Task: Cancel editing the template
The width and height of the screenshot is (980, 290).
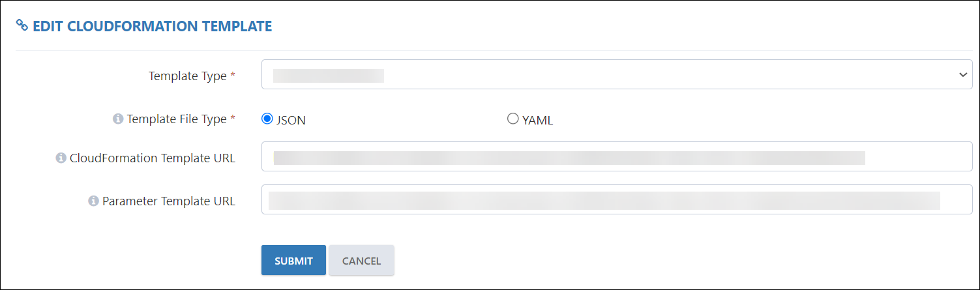Action: (x=361, y=260)
